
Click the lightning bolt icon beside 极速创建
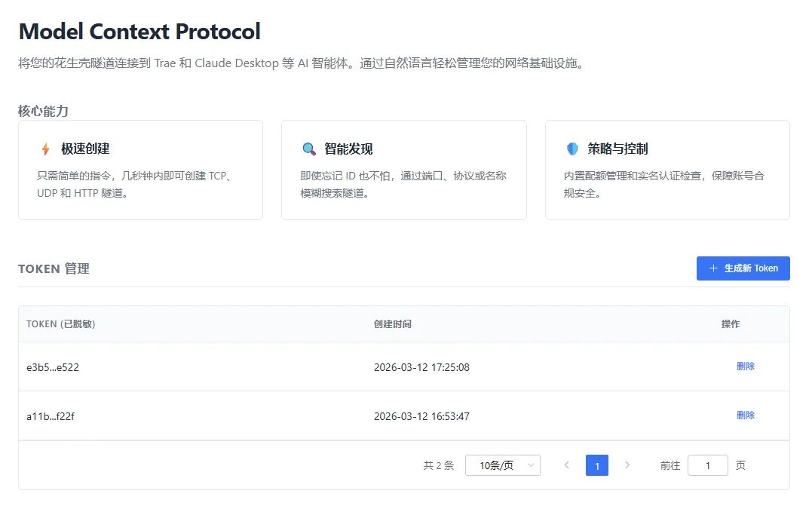[x=45, y=149]
